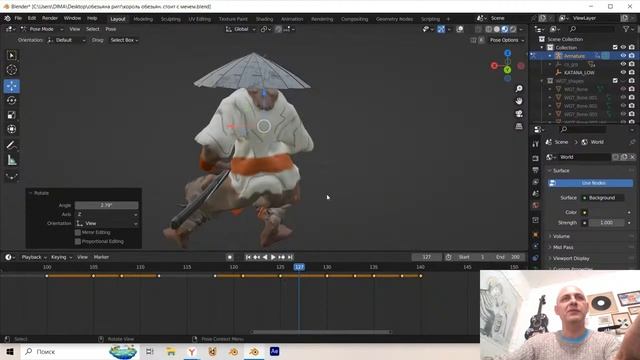
Task: Click the blue Z axis of navigation gizmo
Action: 507,53
